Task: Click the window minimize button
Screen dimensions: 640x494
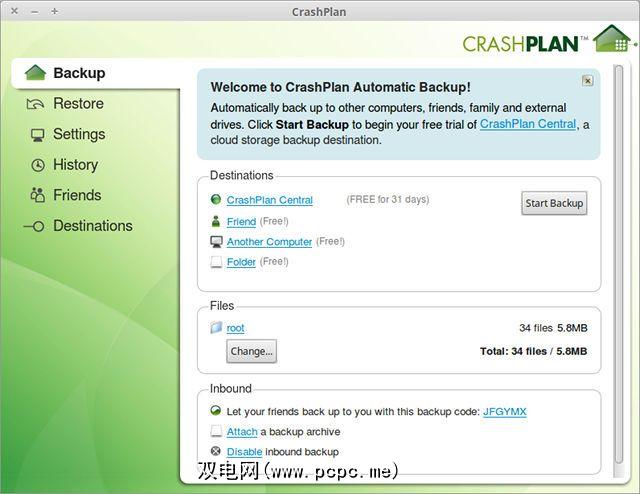Action: [35, 11]
